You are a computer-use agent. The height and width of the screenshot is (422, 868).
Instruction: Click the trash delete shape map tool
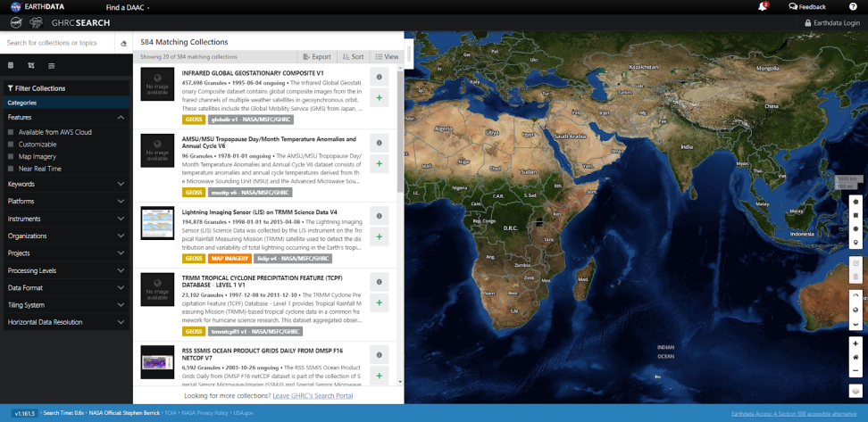[x=856, y=276]
